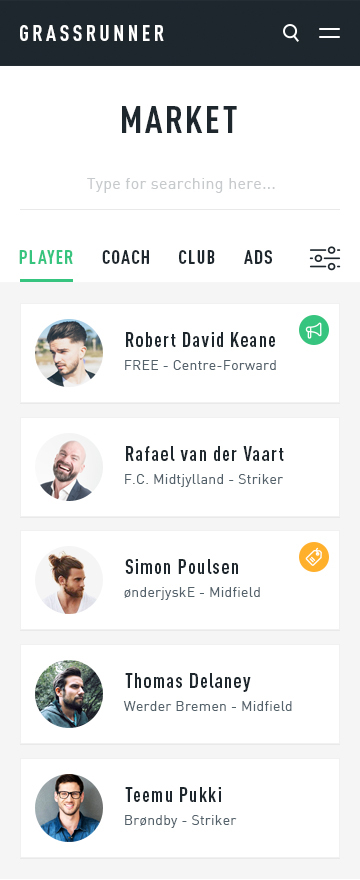Focus the 'Type for searching here...' field
Viewport: 360px width, 880px height.
pos(180,184)
